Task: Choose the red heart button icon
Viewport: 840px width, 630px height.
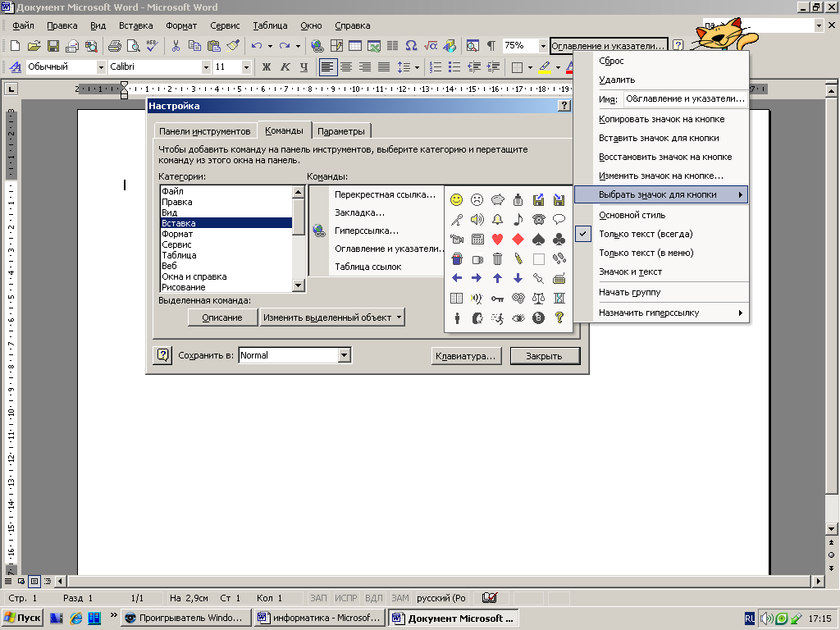Action: point(497,239)
